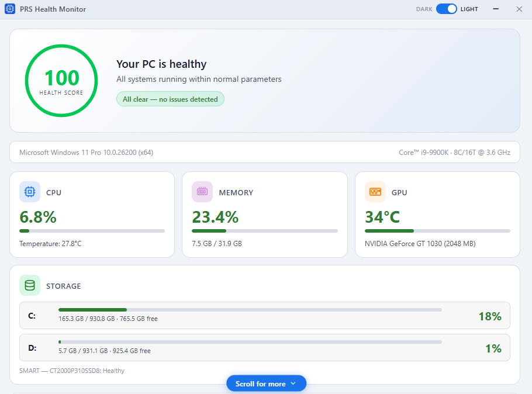Click the CPU chip icon
The height and width of the screenshot is (394, 532).
pos(30,192)
